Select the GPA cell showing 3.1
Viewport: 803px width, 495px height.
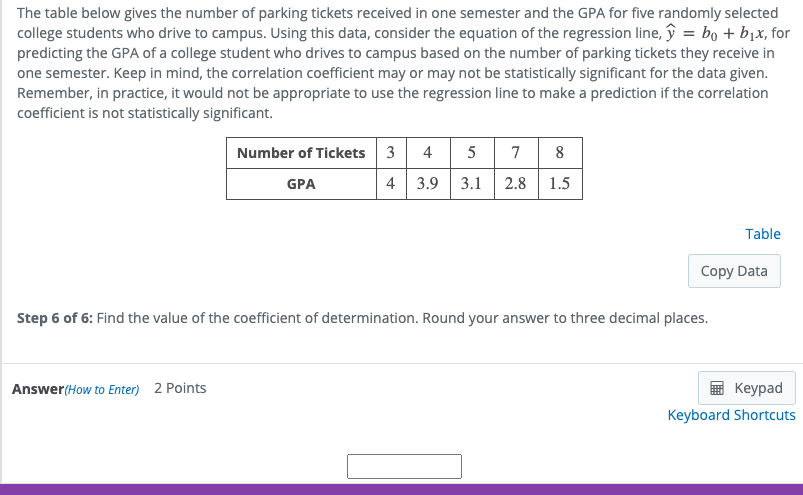(472, 184)
